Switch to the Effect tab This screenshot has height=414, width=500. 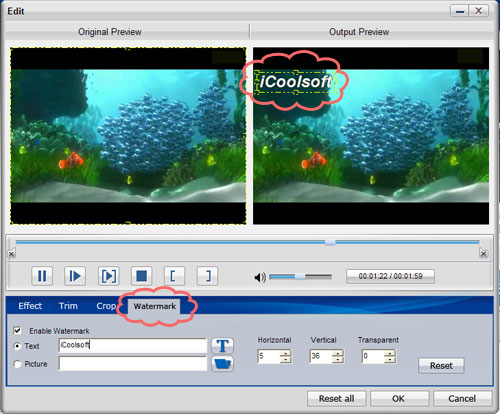pyautogui.click(x=30, y=306)
